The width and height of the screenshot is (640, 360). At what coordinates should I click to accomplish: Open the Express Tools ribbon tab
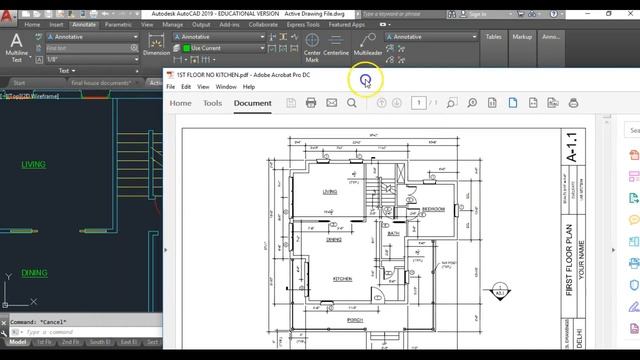point(303,25)
